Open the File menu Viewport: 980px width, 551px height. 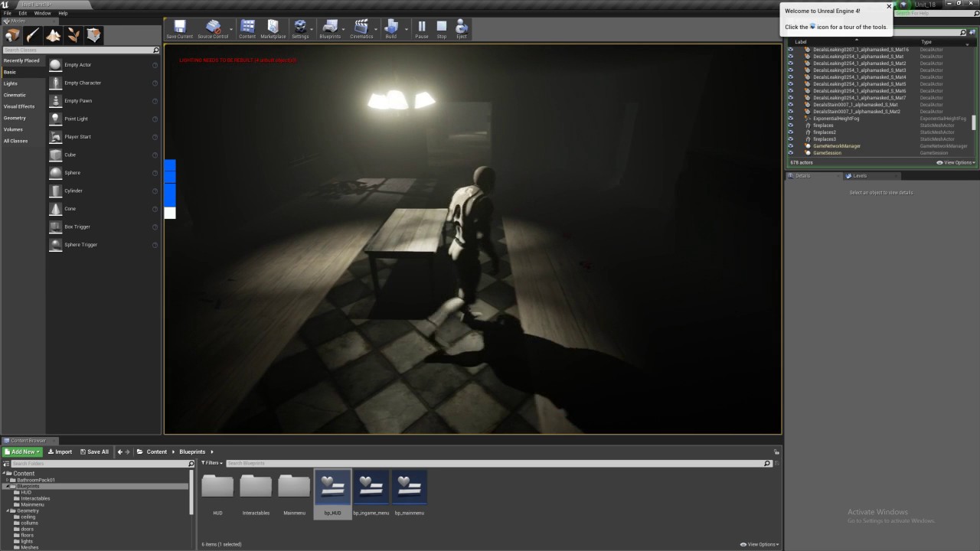click(x=8, y=13)
